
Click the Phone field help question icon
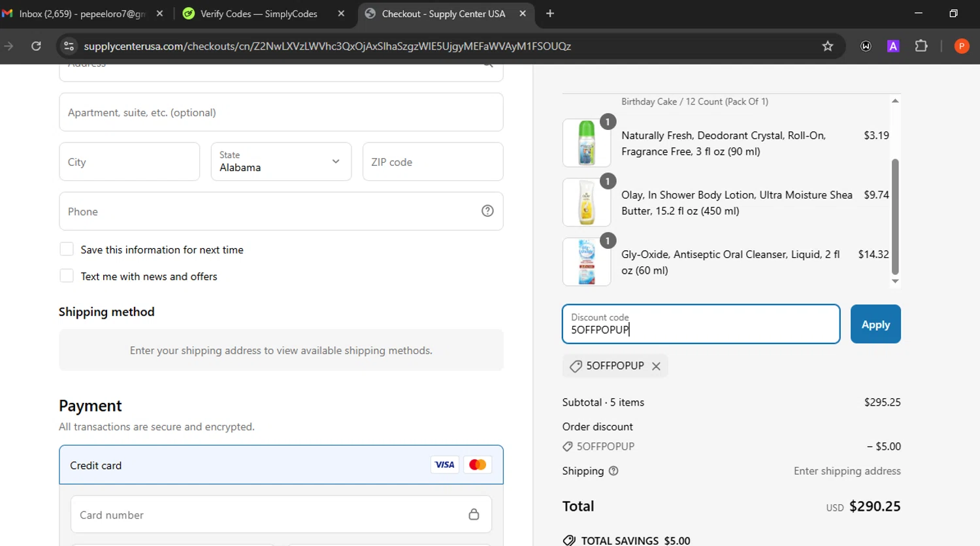click(x=487, y=211)
